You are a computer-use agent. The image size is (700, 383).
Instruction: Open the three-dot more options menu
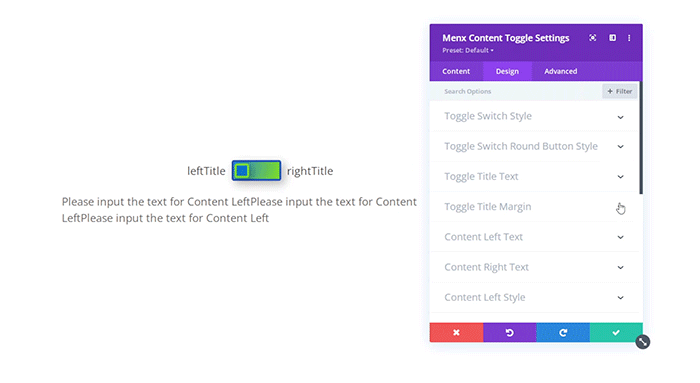pos(629,38)
